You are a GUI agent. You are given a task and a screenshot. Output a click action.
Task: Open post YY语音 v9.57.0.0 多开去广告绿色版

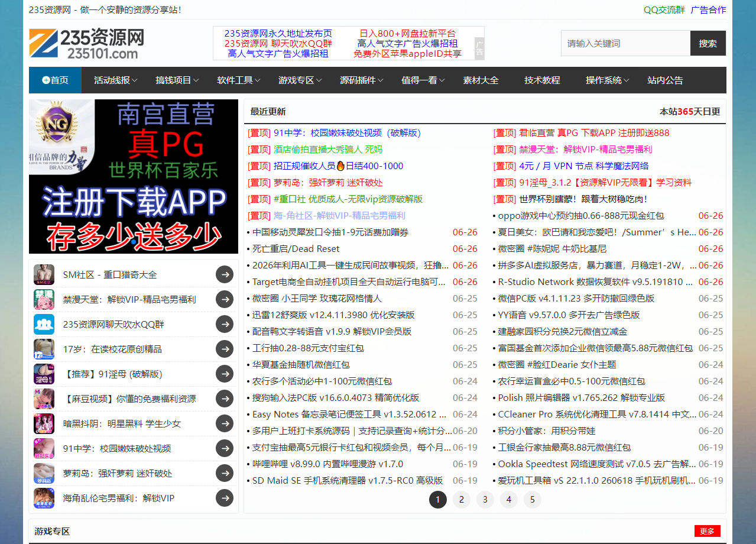tap(569, 315)
